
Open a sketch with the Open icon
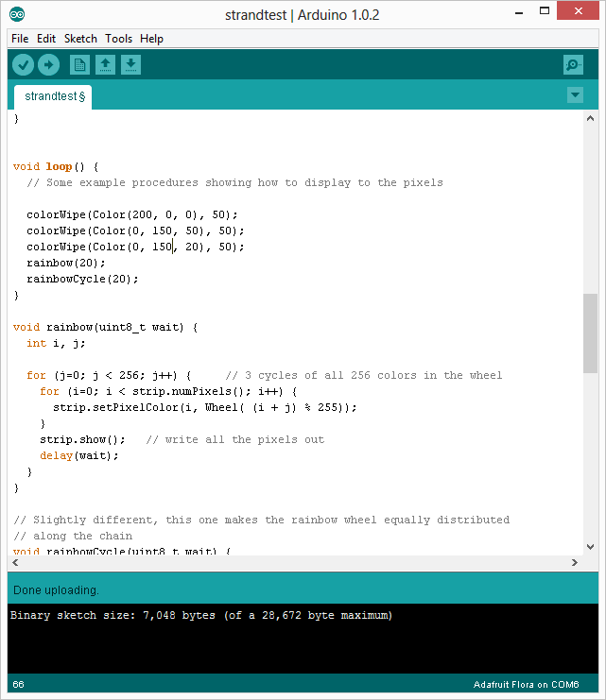click(x=106, y=65)
